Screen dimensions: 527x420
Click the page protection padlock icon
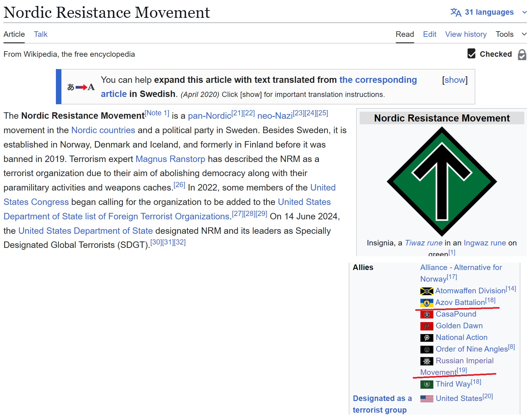[522, 55]
